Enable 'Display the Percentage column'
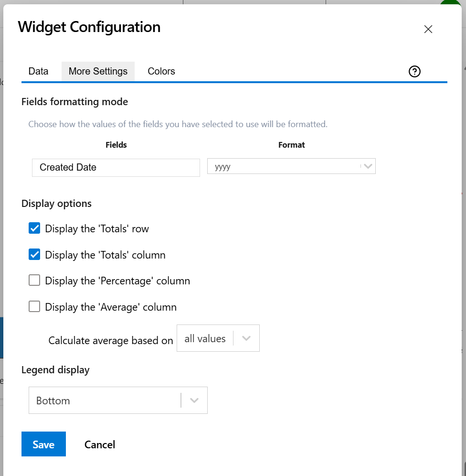466x476 pixels. click(34, 281)
